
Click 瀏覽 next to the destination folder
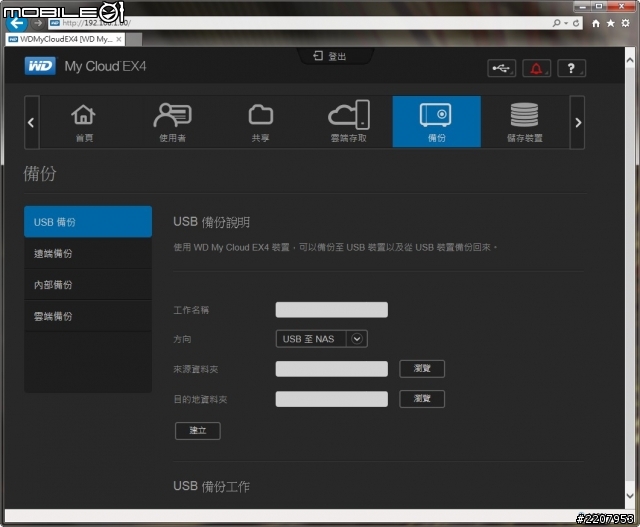422,399
